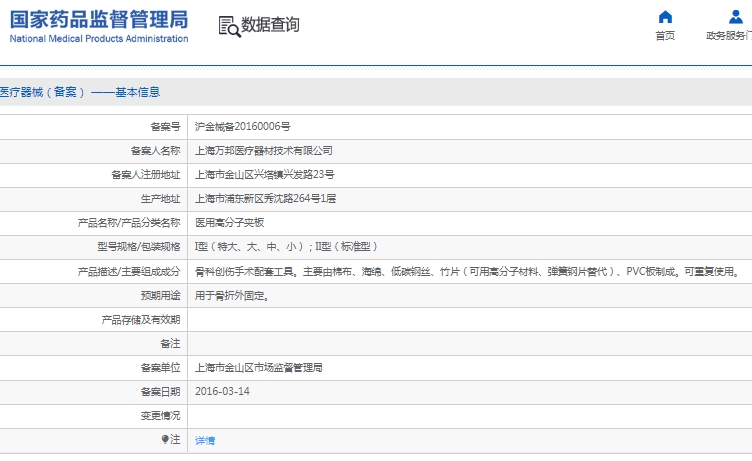This screenshot has height=461, width=752.
Task: Select the address 上海市金山区兴塔镇兴发路23号
Action: [265, 175]
